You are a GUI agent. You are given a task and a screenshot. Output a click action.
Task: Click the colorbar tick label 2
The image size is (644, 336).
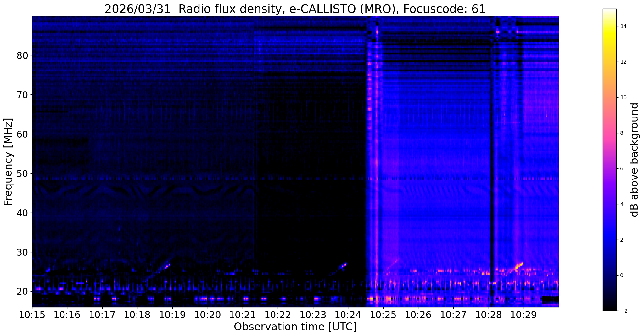point(621,240)
